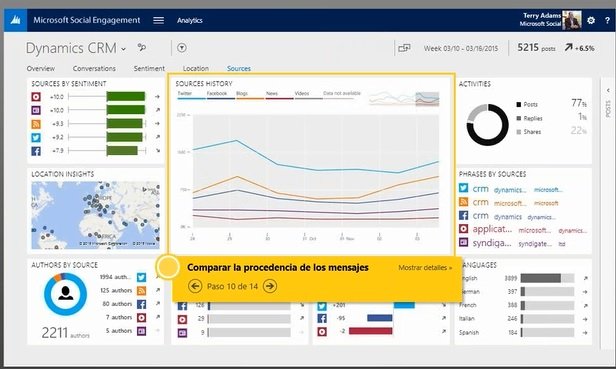
Task: Select the Week 03/10 - 03/16/2015 date range
Action: (460, 48)
